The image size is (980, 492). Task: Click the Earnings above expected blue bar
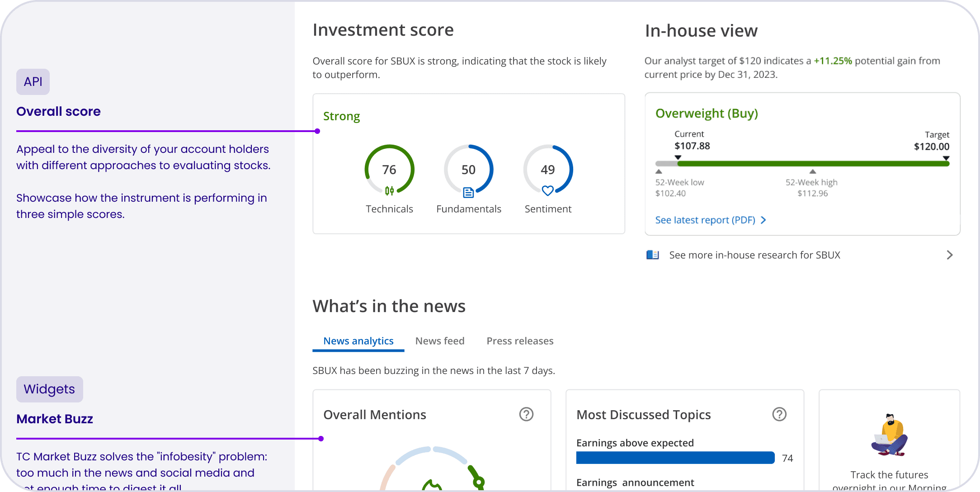pyautogui.click(x=675, y=458)
